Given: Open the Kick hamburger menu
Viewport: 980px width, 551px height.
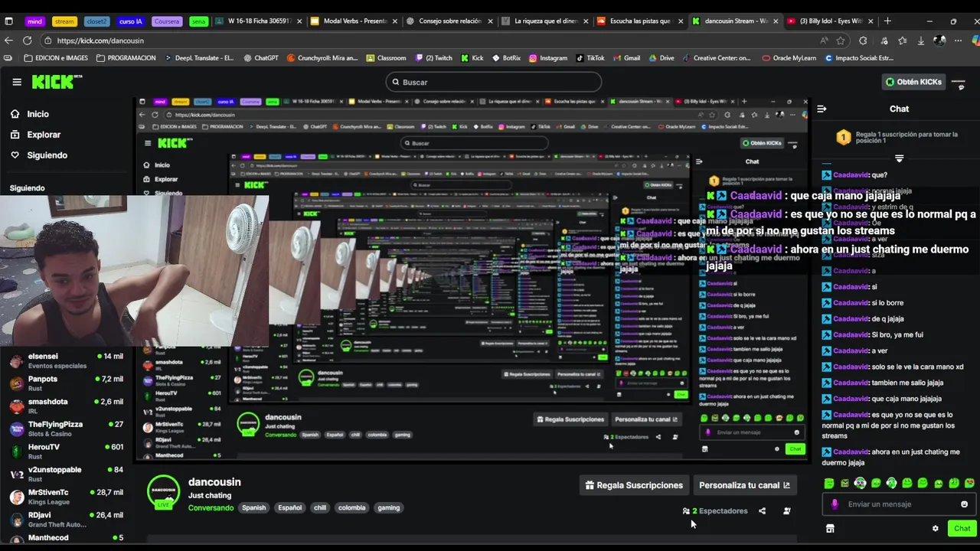Looking at the screenshot, I should [x=17, y=82].
